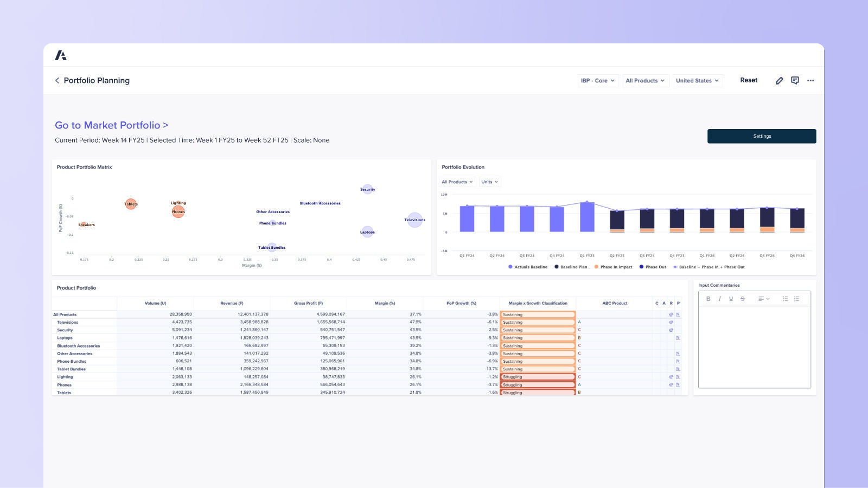The image size is (868, 488).
Task: Open comments via the speech bubble icon
Action: 795,80
